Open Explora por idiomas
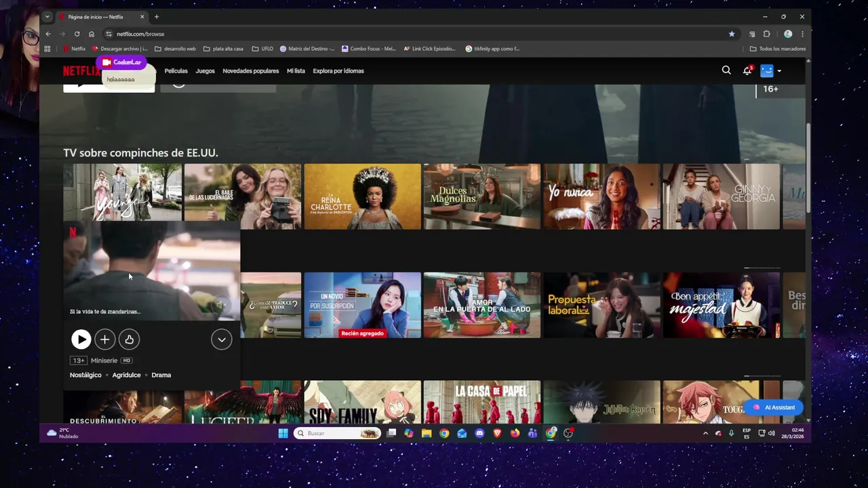The image size is (868, 488). (x=338, y=71)
